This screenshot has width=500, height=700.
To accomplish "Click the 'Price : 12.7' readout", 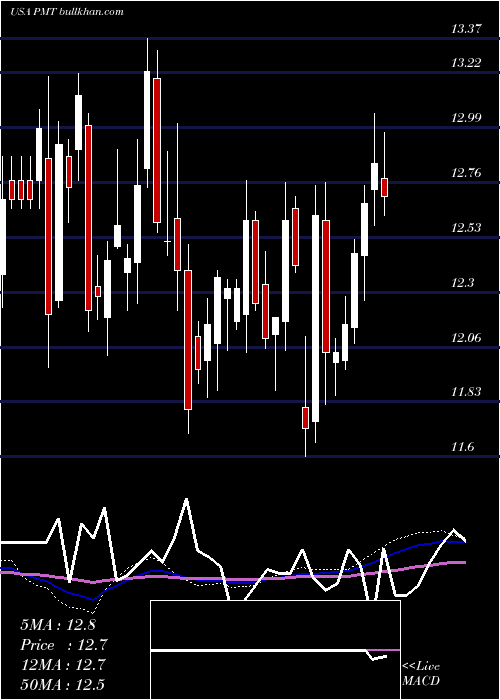I will (64, 645).
